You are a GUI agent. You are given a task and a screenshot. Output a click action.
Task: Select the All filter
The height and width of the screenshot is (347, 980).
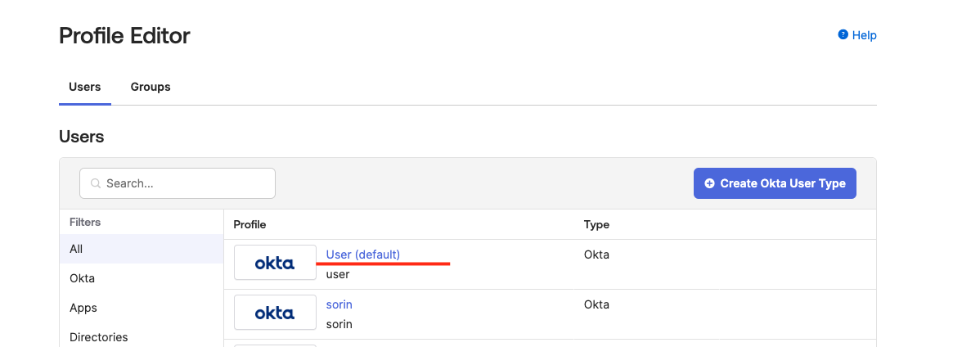coord(142,249)
